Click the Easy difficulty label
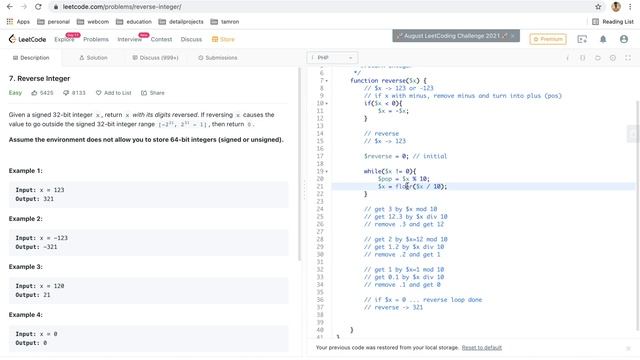640x360 pixels. coord(15,93)
